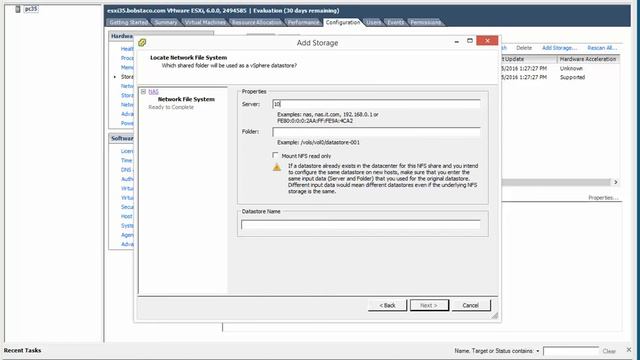This screenshot has width=640, height=360.
Task: Open the Getting Started tab
Action: pyautogui.click(x=129, y=22)
